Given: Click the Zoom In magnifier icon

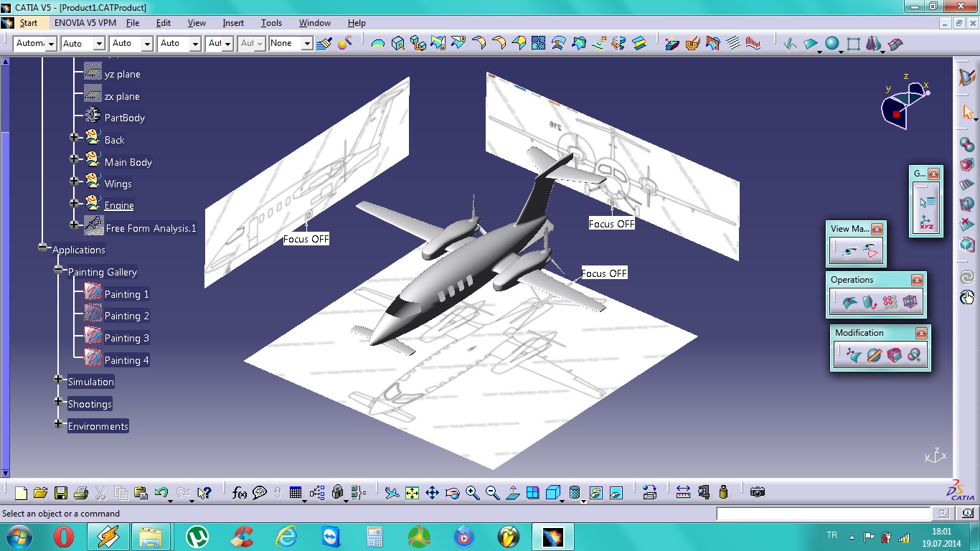Looking at the screenshot, I should (472, 493).
